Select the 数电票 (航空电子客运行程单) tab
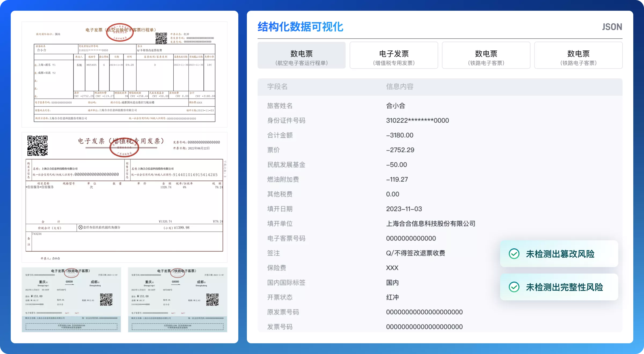Image resolution: width=644 pixels, height=354 pixels. tap(301, 55)
